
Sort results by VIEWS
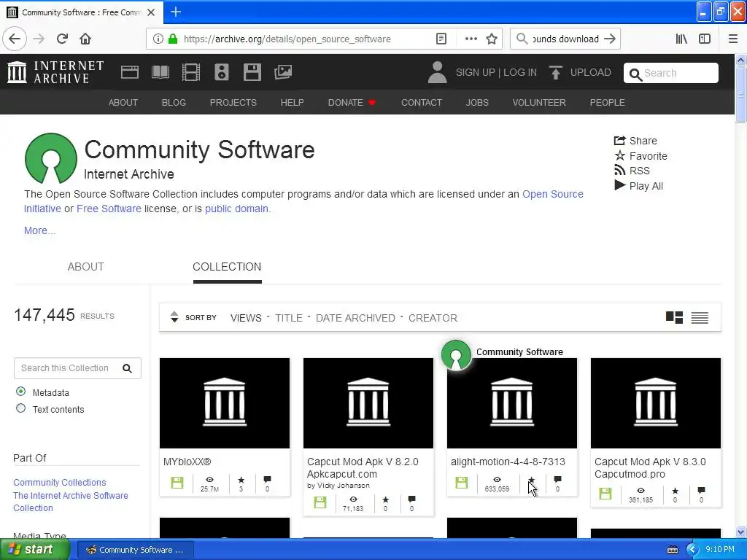pyautogui.click(x=246, y=318)
